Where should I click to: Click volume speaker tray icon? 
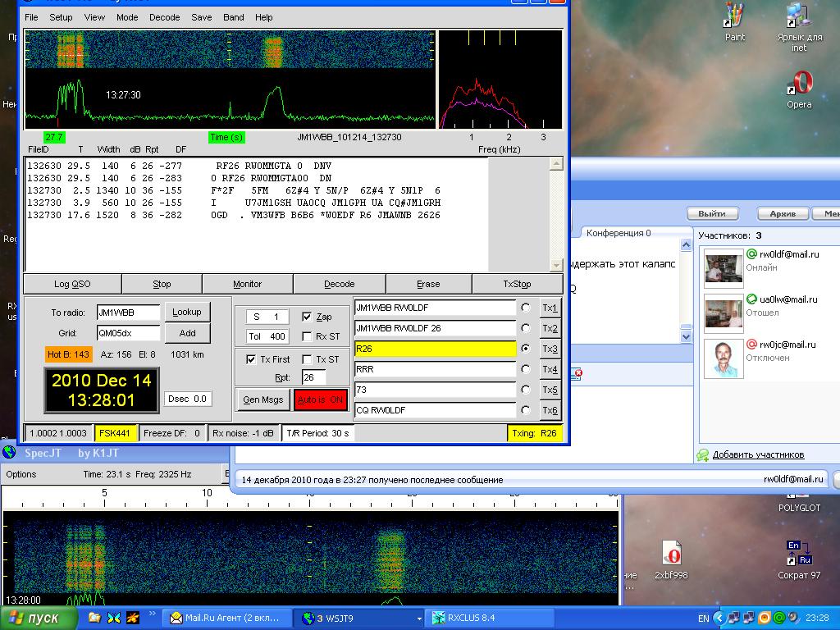click(x=793, y=619)
